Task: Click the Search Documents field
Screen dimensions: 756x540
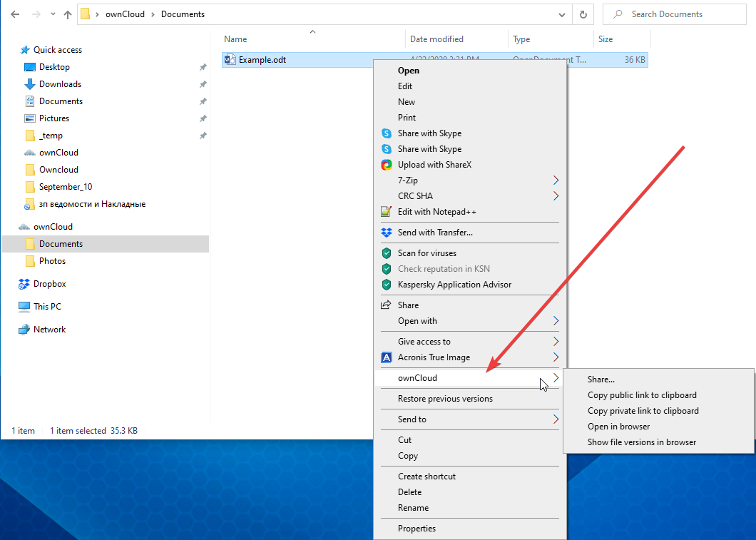Action: pyautogui.click(x=681, y=14)
